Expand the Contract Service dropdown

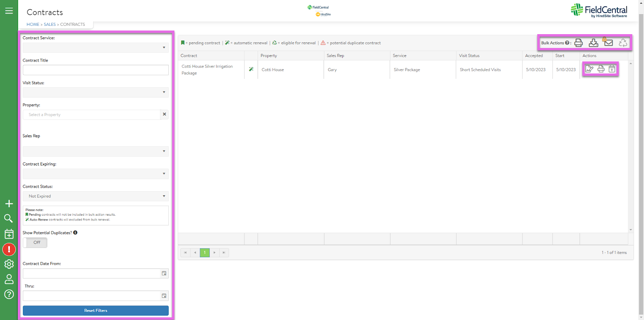pyautogui.click(x=96, y=47)
